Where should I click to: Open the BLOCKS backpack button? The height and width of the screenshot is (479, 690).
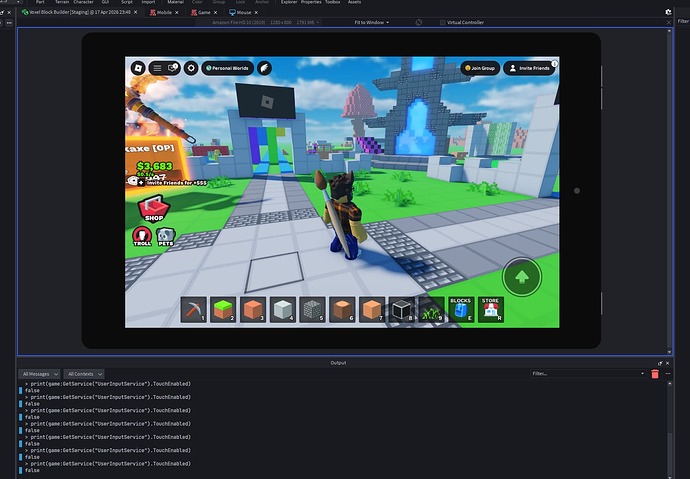click(461, 309)
